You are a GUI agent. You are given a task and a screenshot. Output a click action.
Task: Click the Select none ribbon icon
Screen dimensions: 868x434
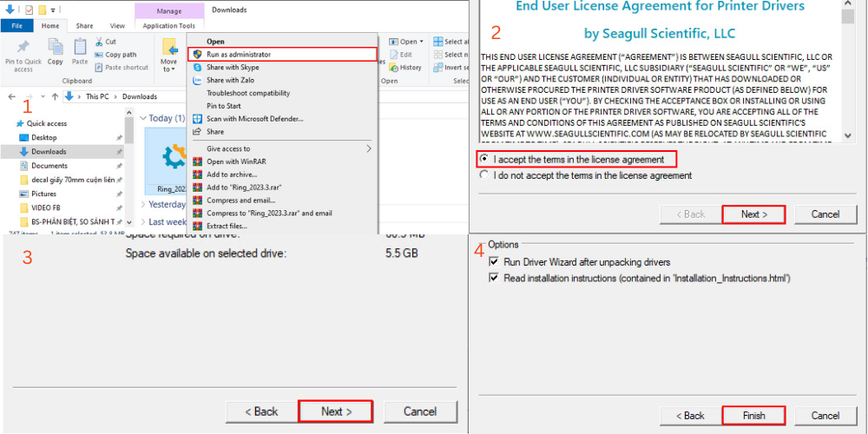coord(438,55)
